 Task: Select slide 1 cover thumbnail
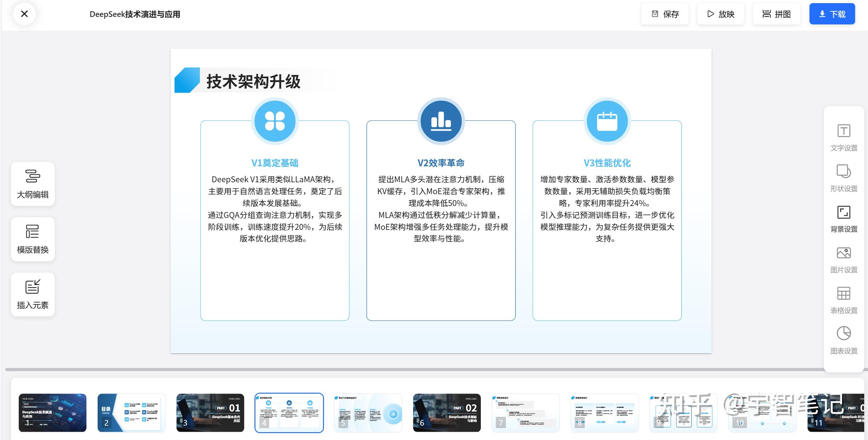click(53, 413)
